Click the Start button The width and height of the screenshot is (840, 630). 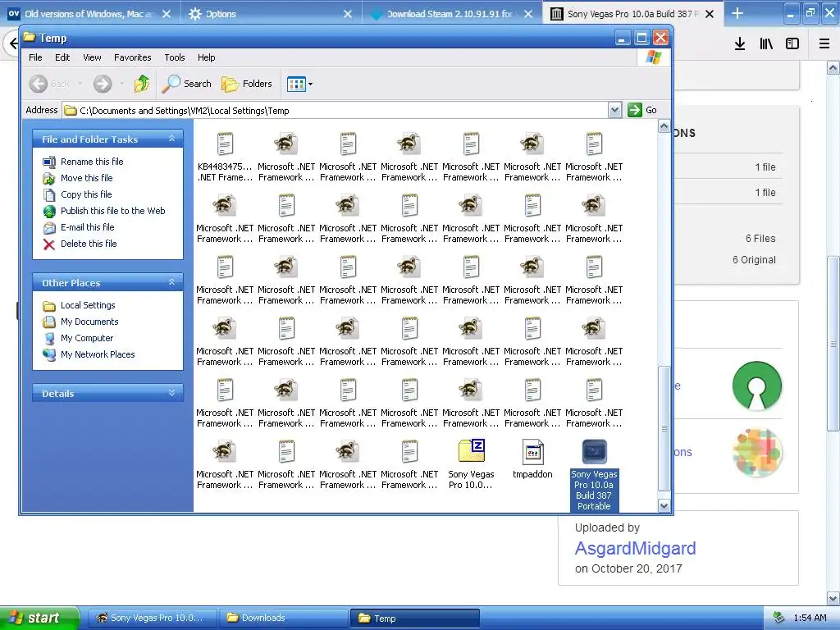click(39, 618)
